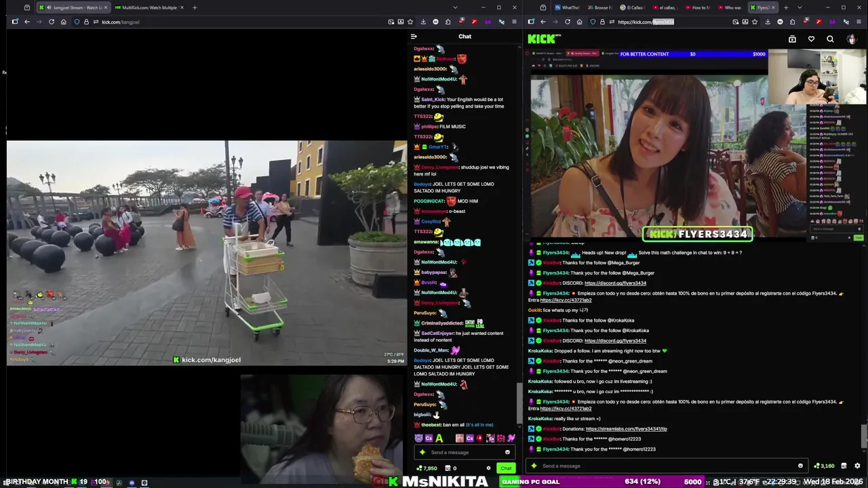Reload the Flyers3434 page in right browser
868x488 pixels.
point(568,22)
